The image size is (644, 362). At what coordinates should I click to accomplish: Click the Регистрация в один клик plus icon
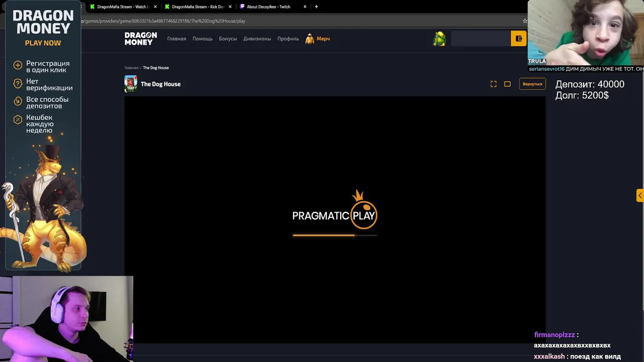pyautogui.click(x=18, y=65)
